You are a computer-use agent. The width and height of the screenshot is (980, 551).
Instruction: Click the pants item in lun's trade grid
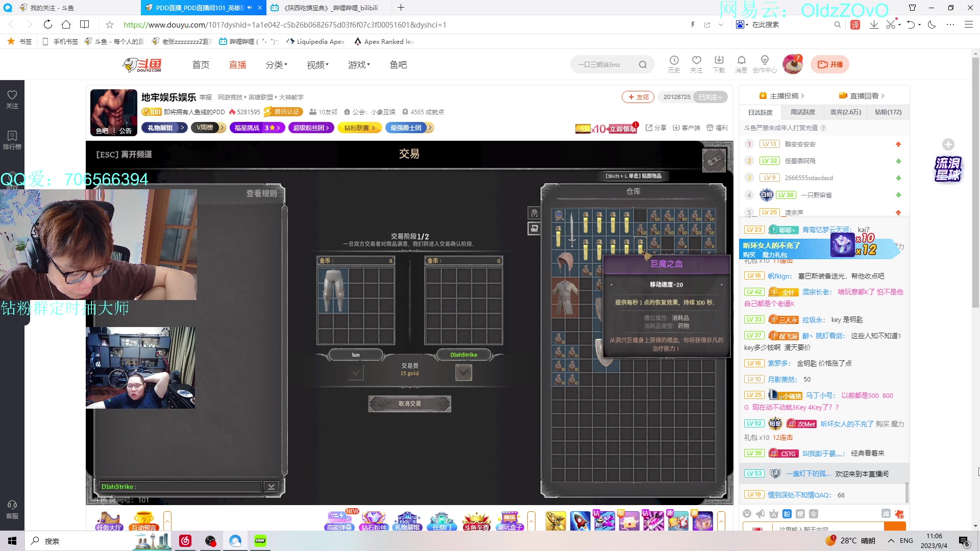pos(333,290)
